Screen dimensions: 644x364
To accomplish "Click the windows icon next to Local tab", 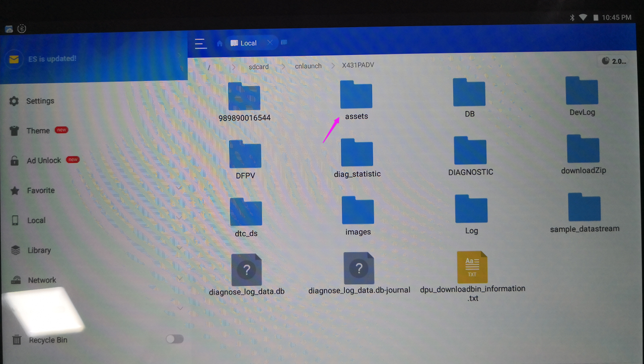I will pos(284,43).
